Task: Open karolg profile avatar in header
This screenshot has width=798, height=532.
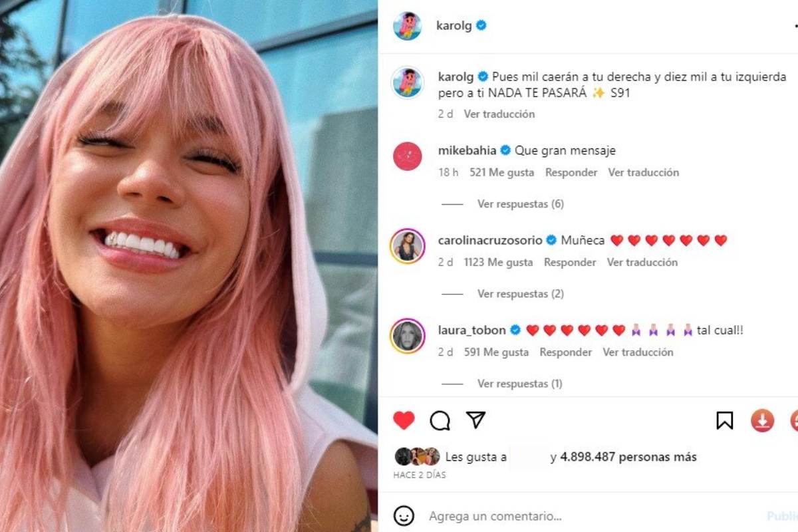Action: 407,26
